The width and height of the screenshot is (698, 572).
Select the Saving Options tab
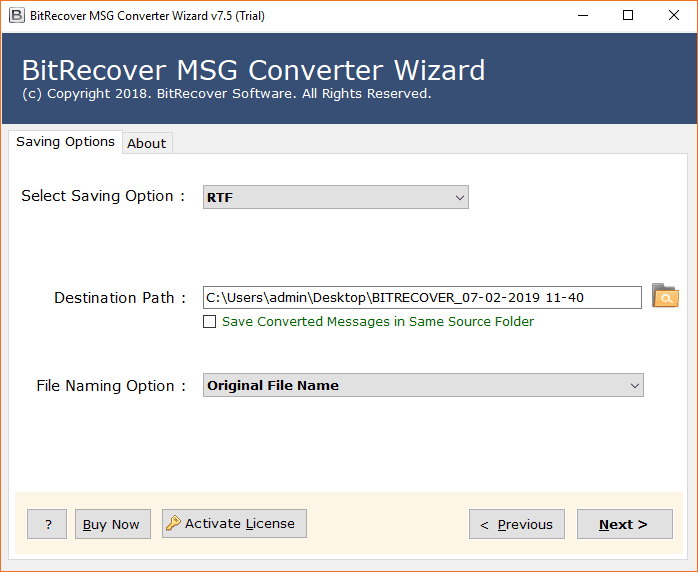click(65, 142)
